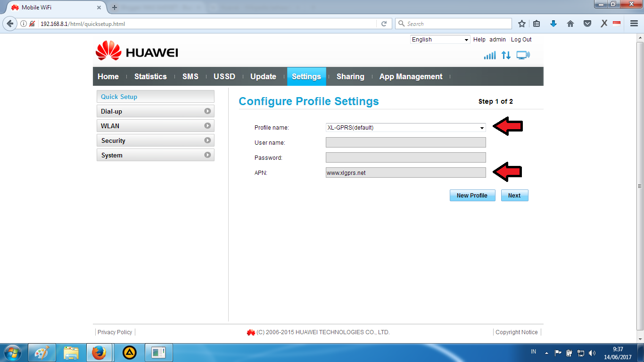Show bookmarks list icon in Firefox toolbar

(537, 24)
